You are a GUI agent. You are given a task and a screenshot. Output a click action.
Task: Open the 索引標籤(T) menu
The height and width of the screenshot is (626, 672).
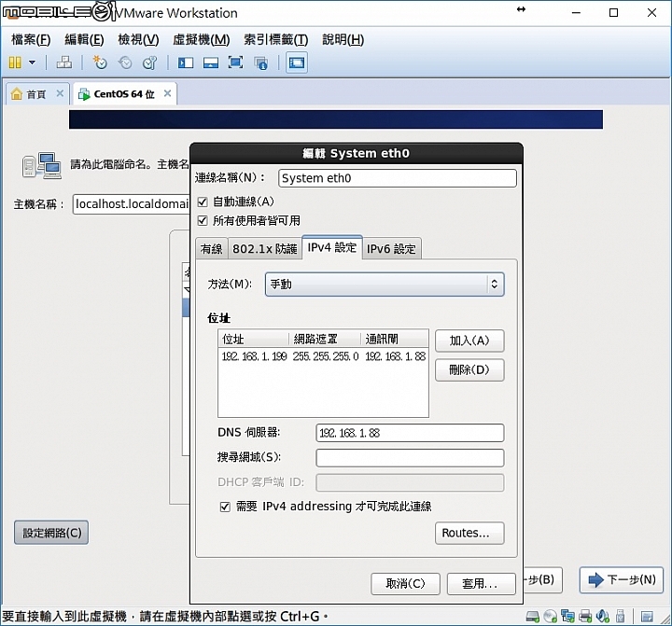point(276,40)
